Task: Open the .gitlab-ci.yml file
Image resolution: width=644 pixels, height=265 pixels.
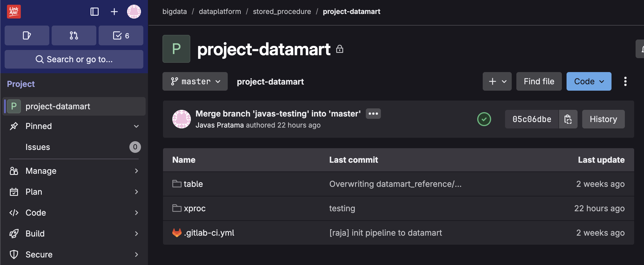Action: [209, 233]
